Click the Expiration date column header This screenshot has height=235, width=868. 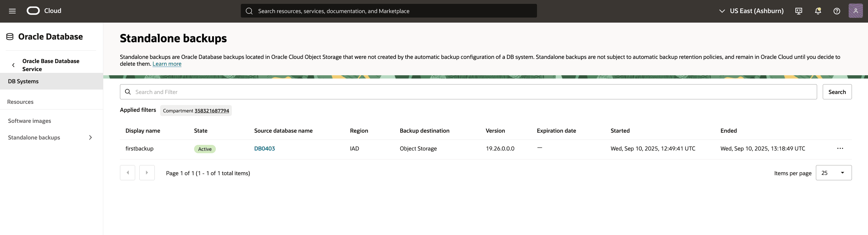point(556,131)
